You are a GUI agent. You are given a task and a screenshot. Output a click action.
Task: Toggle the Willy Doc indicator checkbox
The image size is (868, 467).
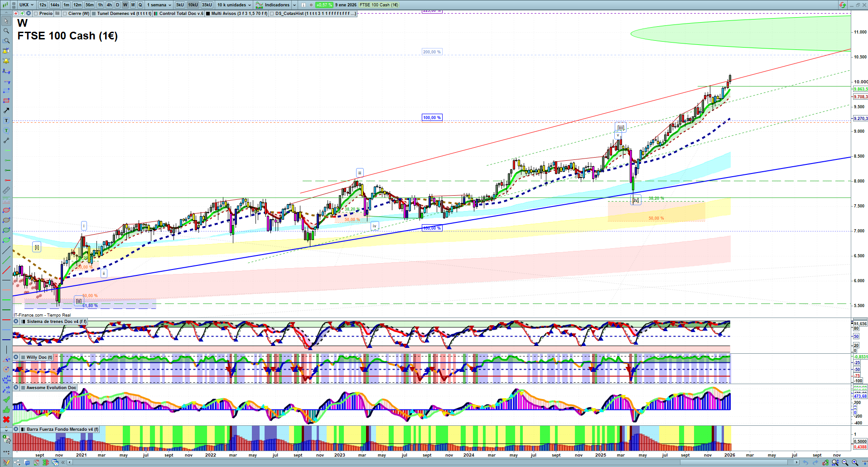point(23,357)
